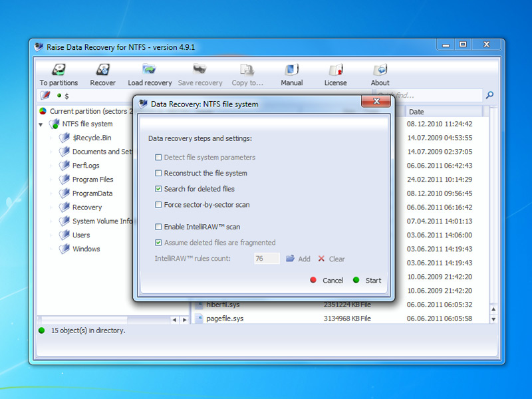Click the NTFS file system drive icon
532x399 pixels.
pyautogui.click(x=54, y=124)
